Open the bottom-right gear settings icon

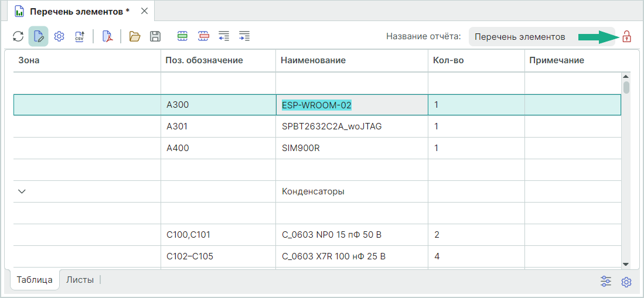[626, 282]
